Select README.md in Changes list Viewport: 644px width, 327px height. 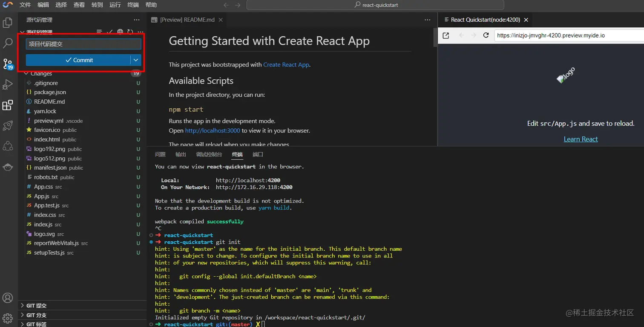83,101
